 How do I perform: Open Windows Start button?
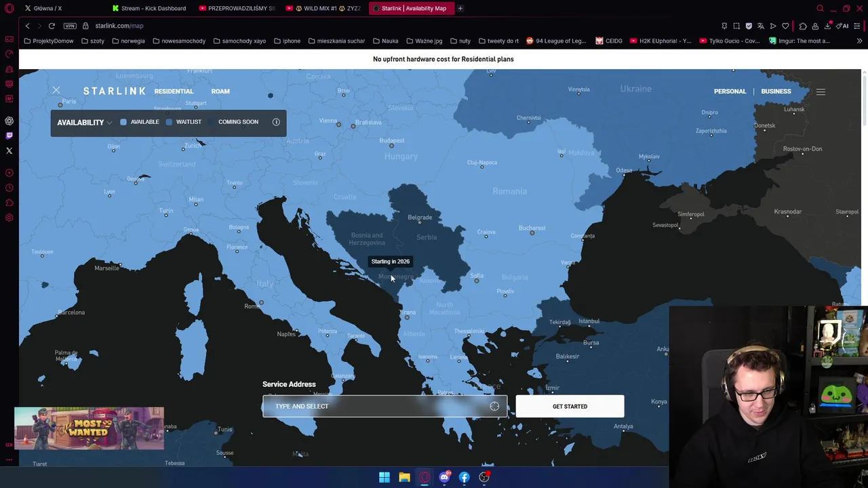pyautogui.click(x=384, y=477)
